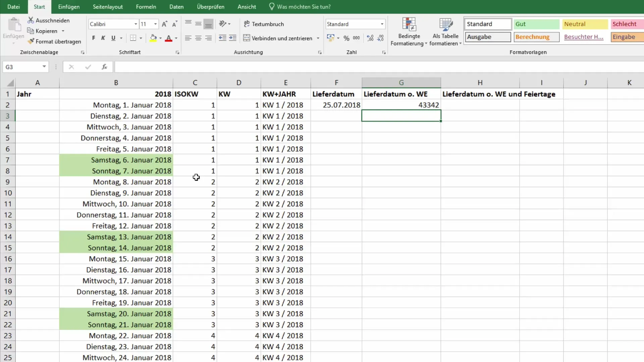The width and height of the screenshot is (644, 362).
Task: Click the select all corner triangle
Action: pos(10,83)
